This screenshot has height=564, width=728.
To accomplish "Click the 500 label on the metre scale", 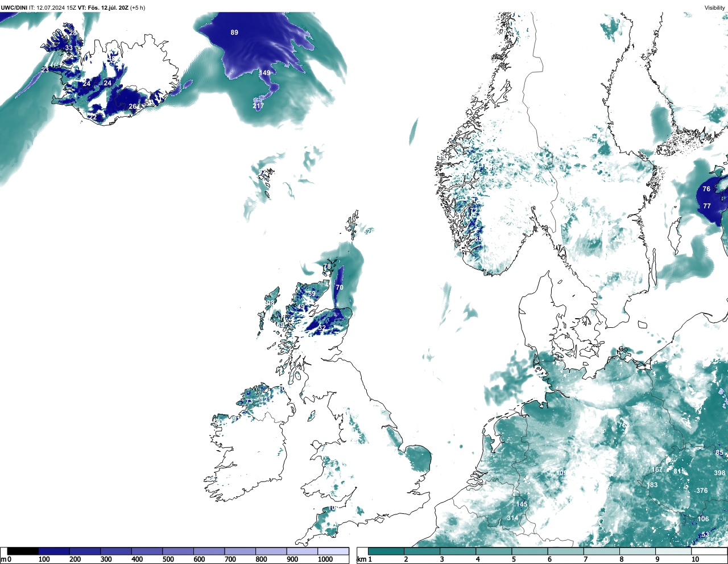I will [168, 559].
